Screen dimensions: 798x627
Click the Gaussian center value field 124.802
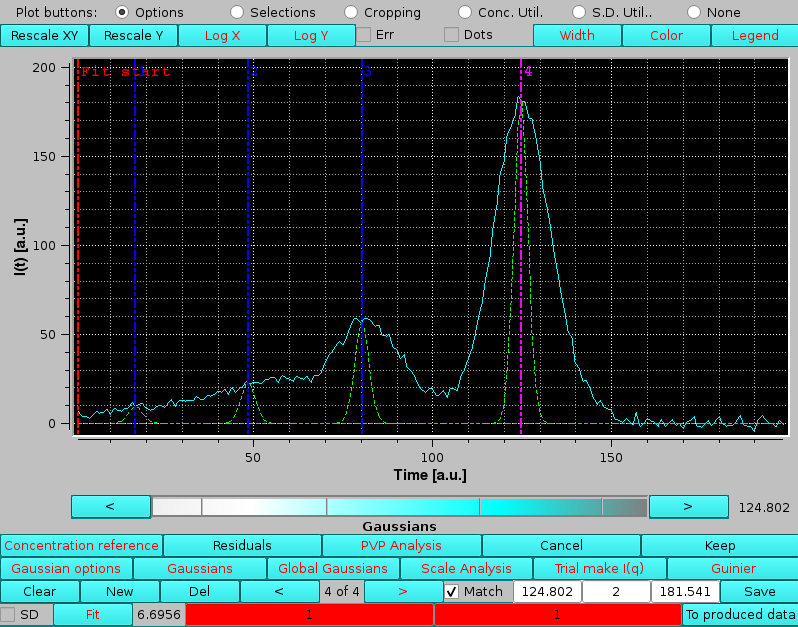click(547, 592)
